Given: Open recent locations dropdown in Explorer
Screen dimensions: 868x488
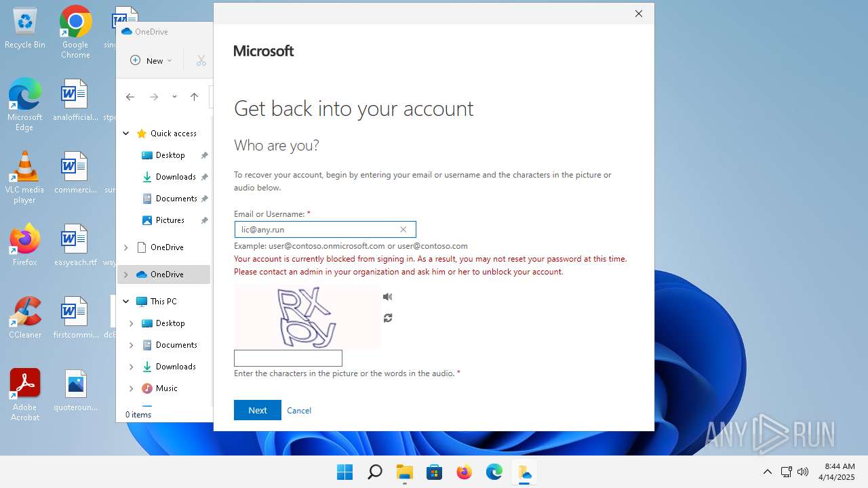Looking at the screenshot, I should click(174, 97).
